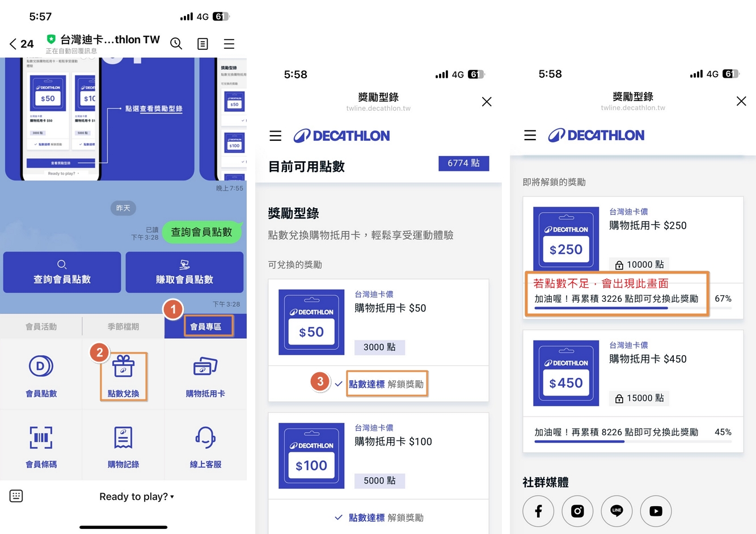756x534 pixels.
Task: Tap the 社群媒體 heading
Action: pyautogui.click(x=546, y=482)
